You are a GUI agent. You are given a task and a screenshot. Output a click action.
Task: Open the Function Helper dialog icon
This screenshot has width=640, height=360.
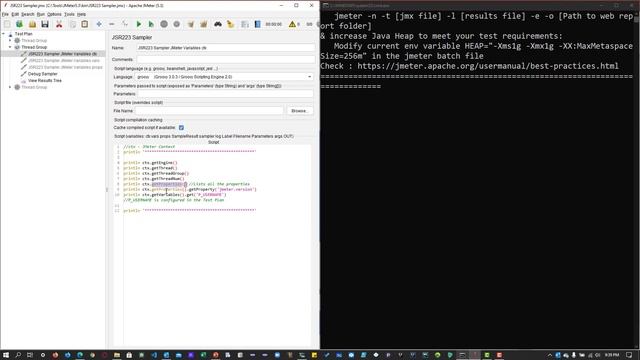(x=245, y=24)
